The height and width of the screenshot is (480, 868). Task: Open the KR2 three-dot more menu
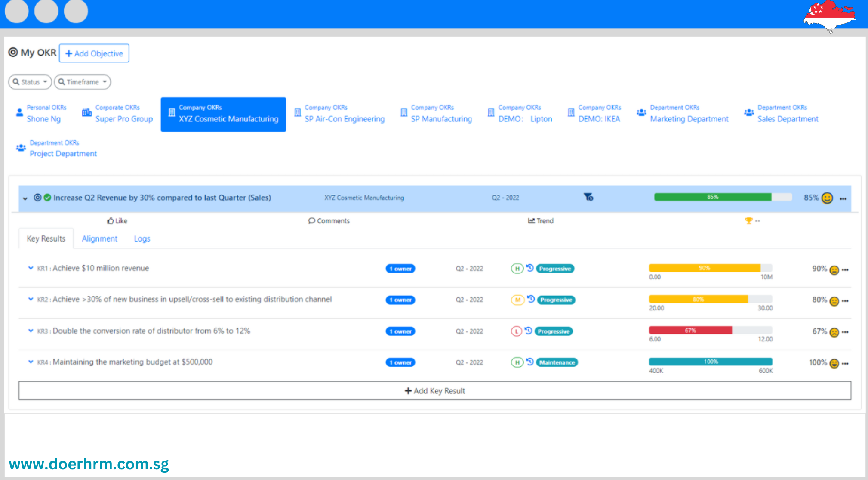845,301
